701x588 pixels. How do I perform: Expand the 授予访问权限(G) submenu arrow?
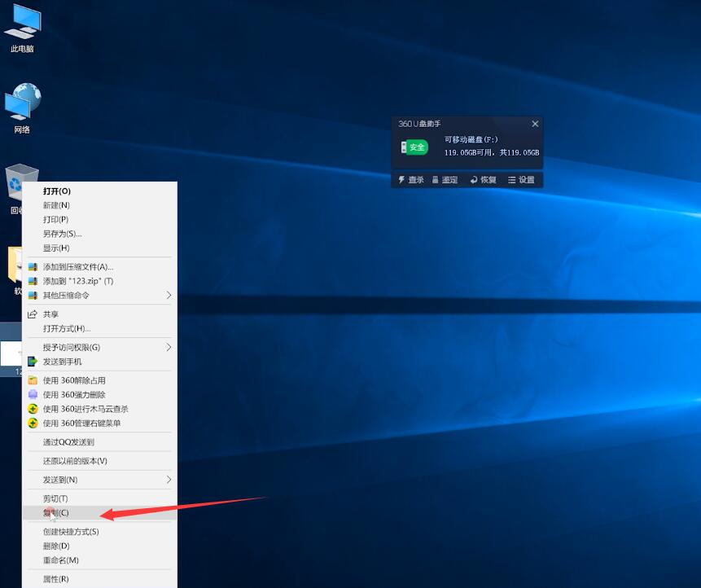169,348
